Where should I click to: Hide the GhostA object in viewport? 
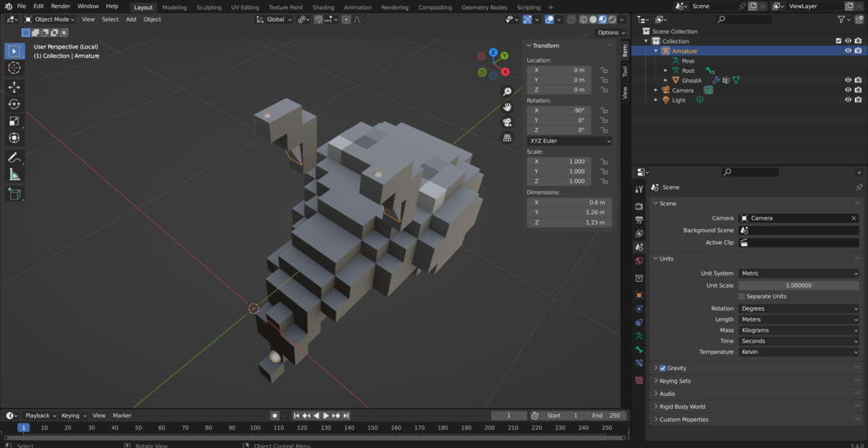[x=848, y=79]
